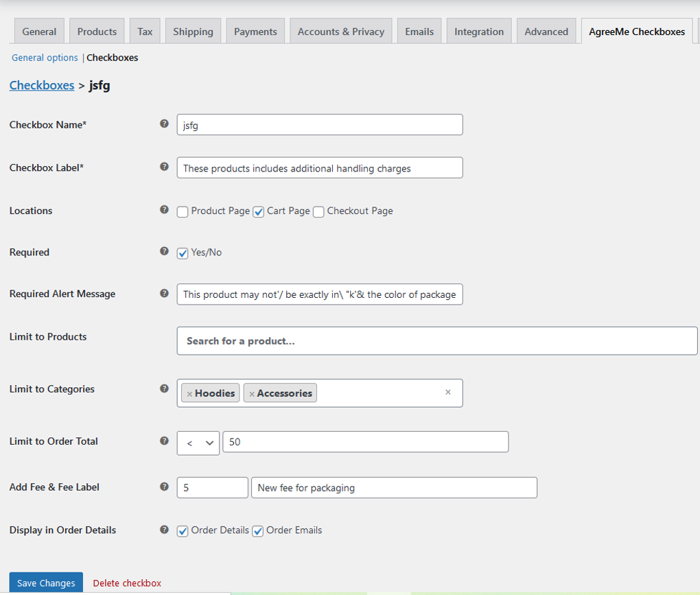Click the help icon next to Required
The height and width of the screenshot is (595, 700).
164,251
